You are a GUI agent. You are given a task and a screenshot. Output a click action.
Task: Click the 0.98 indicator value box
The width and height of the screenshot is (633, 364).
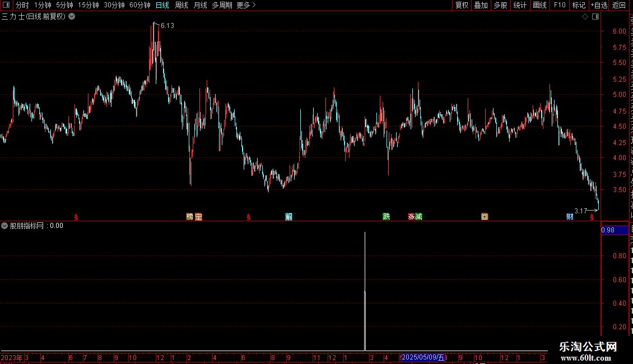(615, 230)
